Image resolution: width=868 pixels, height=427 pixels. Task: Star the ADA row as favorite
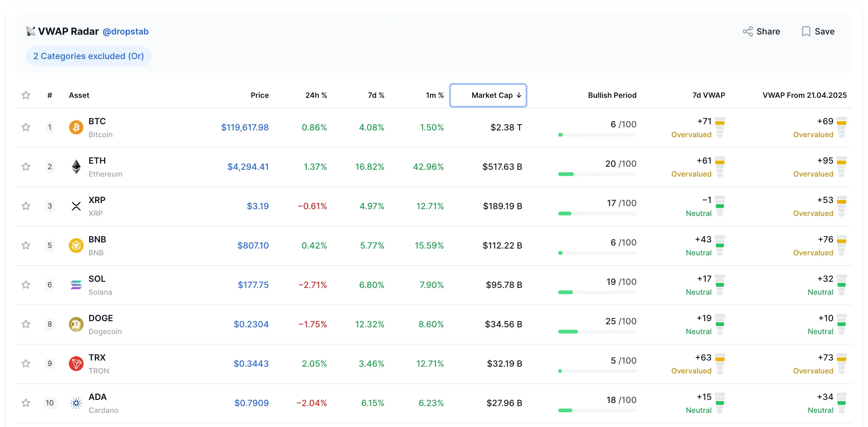tap(26, 403)
